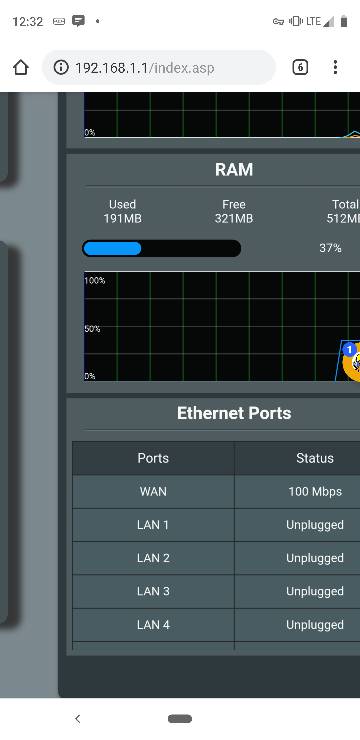This screenshot has height=740, width=360.
Task: Click the 37% RAM usage label
Action: pos(330,248)
